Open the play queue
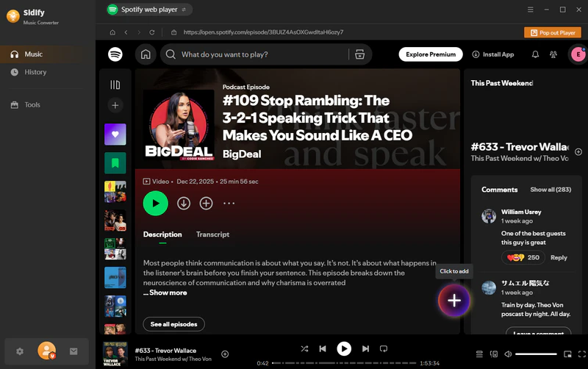 click(x=479, y=354)
